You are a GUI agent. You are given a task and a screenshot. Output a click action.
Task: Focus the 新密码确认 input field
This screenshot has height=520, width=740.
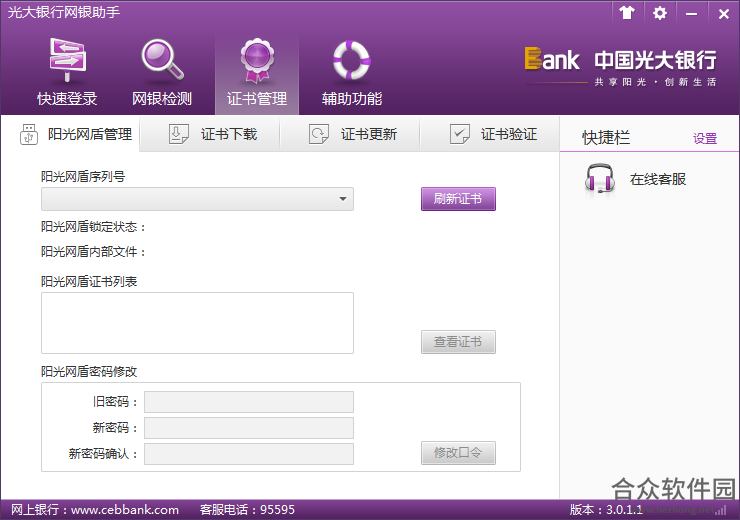pyautogui.click(x=249, y=454)
